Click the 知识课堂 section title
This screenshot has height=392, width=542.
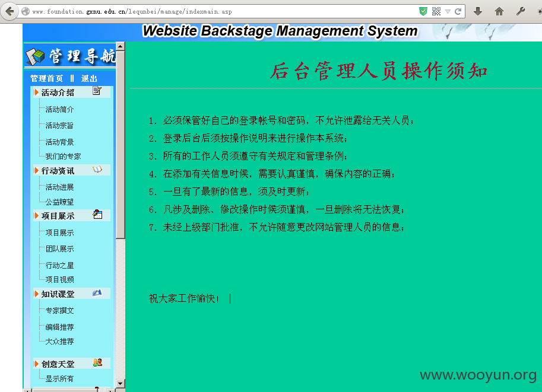point(58,294)
